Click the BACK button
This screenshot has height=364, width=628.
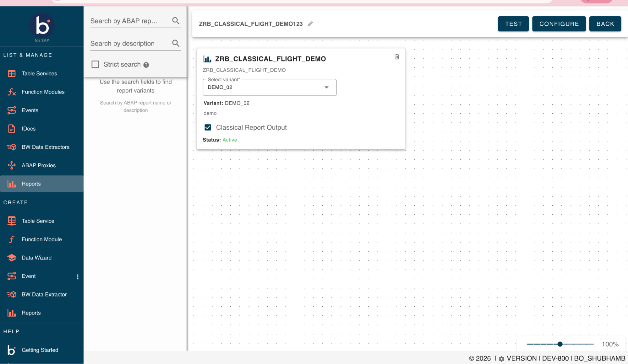pyautogui.click(x=605, y=24)
